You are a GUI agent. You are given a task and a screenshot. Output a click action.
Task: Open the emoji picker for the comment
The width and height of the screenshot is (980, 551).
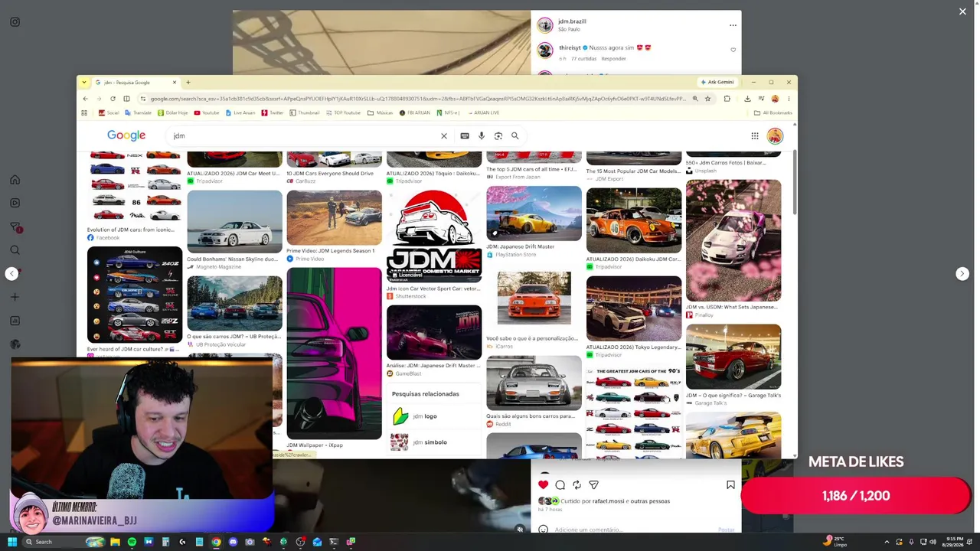[x=544, y=530]
